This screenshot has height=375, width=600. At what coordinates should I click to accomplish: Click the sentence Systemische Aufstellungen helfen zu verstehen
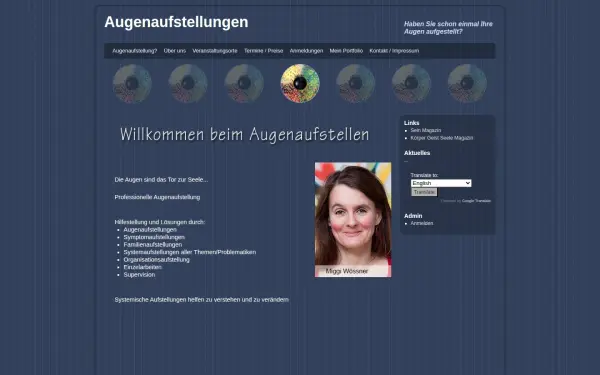[x=202, y=300]
